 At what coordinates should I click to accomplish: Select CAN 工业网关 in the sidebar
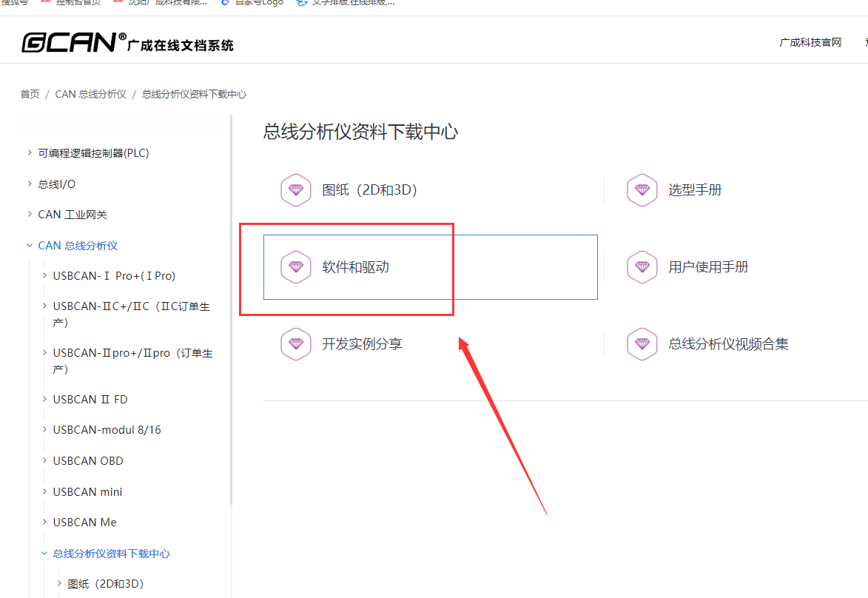(73, 215)
